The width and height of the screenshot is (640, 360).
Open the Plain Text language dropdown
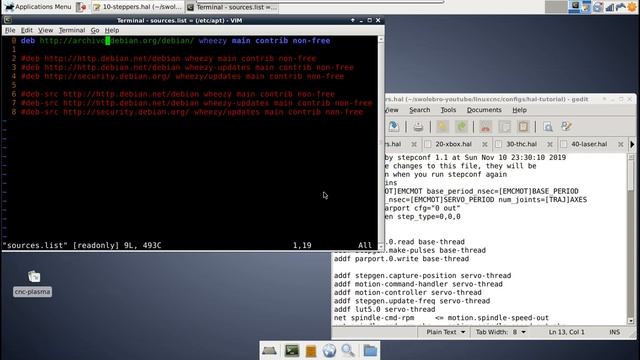pos(445,332)
